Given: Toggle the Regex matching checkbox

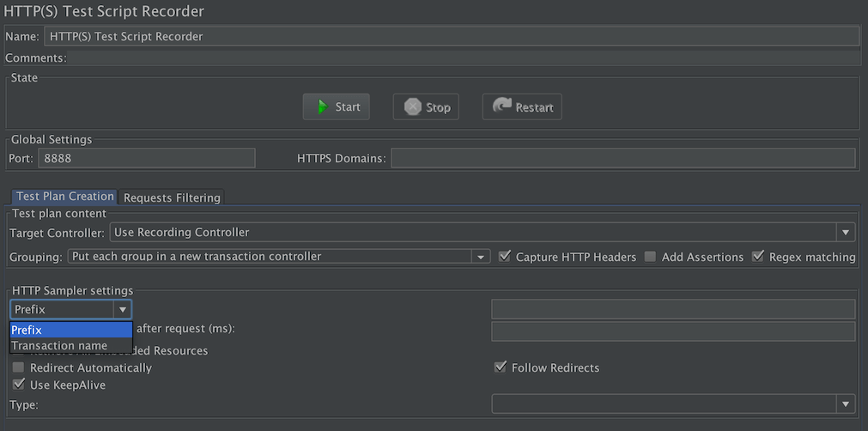Looking at the screenshot, I should 758,257.
